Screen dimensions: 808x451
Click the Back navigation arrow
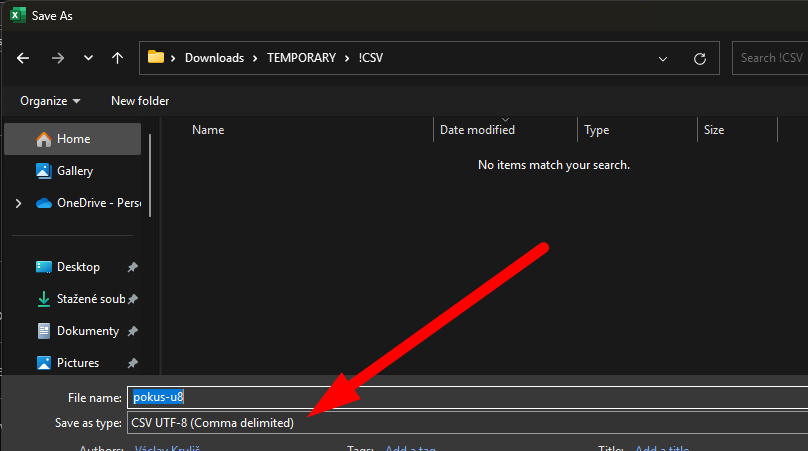tap(23, 58)
